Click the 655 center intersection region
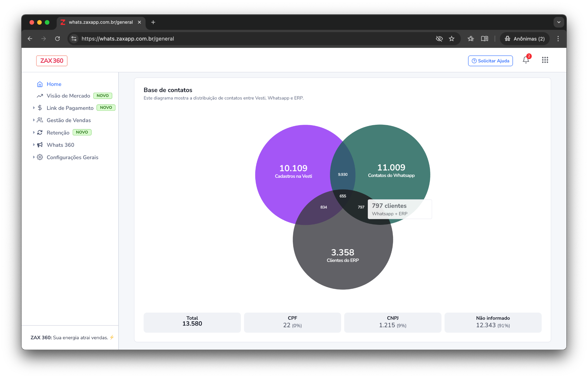Image resolution: width=588 pixels, height=378 pixels. point(343,196)
